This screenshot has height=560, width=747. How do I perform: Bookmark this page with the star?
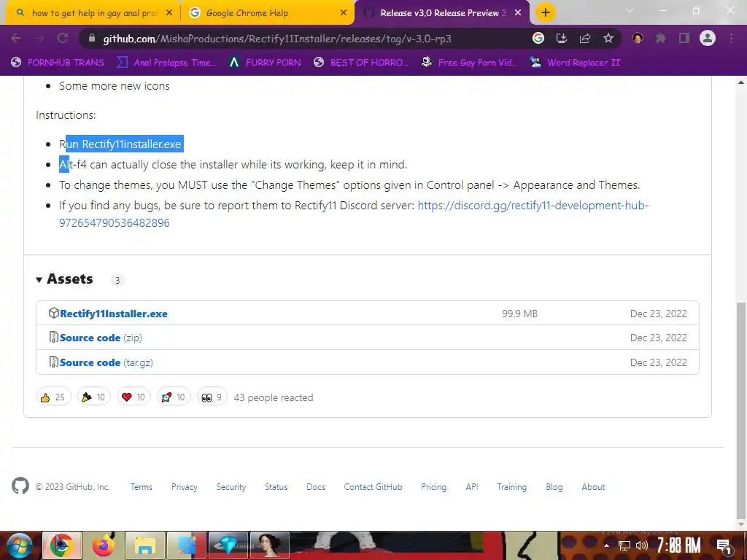pyautogui.click(x=608, y=39)
